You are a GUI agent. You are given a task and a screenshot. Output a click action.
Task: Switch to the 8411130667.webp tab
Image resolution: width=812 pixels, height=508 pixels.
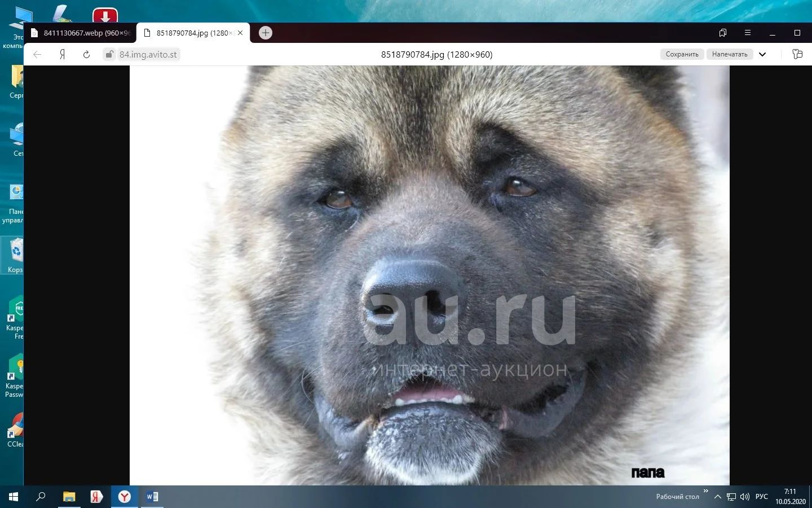pos(81,33)
